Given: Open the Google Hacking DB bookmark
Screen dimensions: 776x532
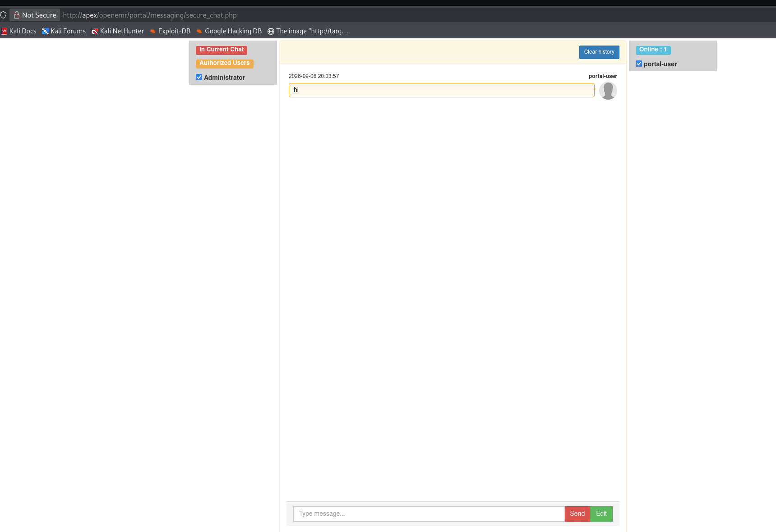Looking at the screenshot, I should tap(229, 31).
